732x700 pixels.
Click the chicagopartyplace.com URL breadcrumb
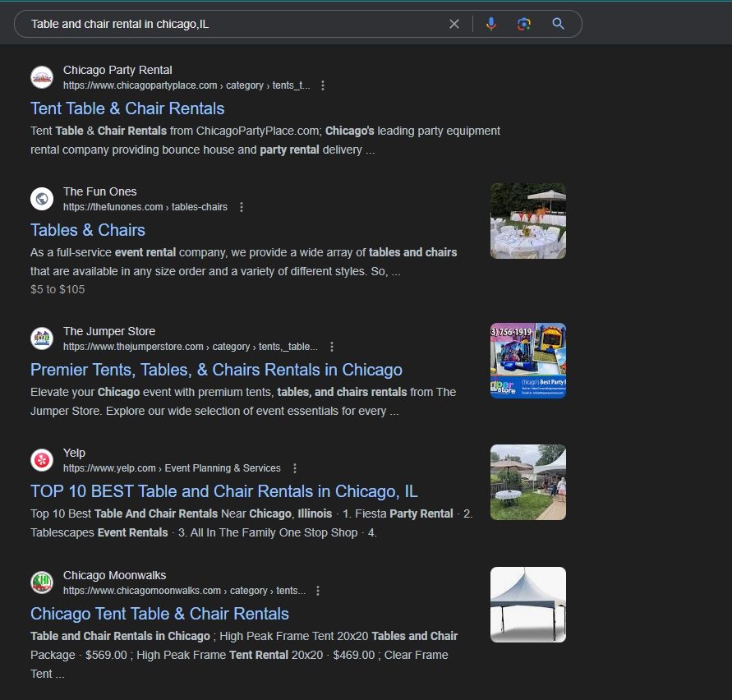tap(186, 85)
